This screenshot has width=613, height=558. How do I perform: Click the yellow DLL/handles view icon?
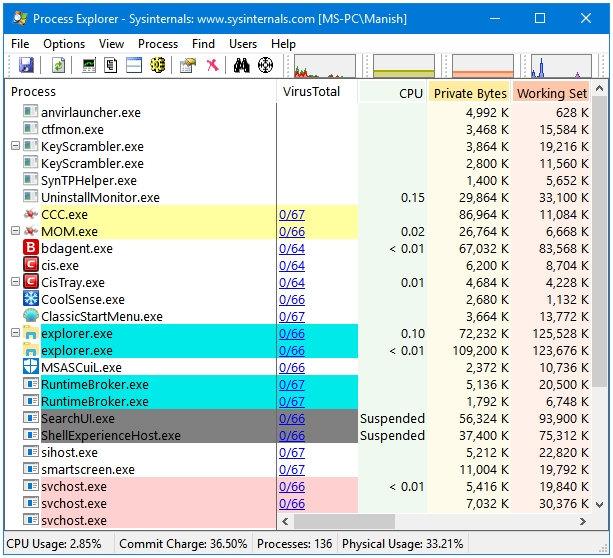click(x=158, y=65)
